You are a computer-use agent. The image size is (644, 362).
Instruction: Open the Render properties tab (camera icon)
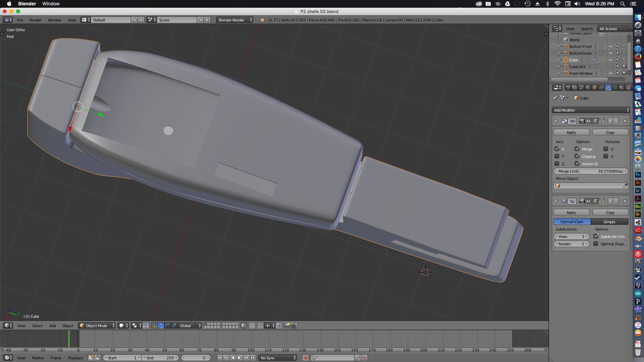[568, 87]
